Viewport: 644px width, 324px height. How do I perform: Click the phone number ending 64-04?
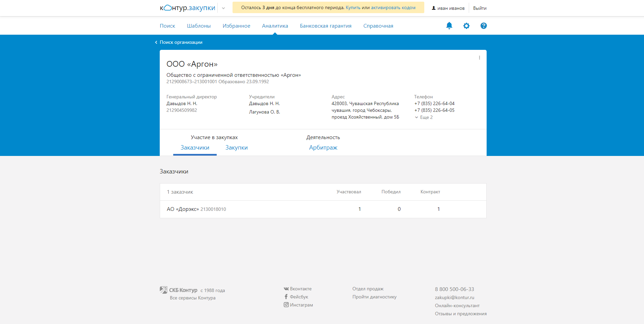click(x=434, y=103)
